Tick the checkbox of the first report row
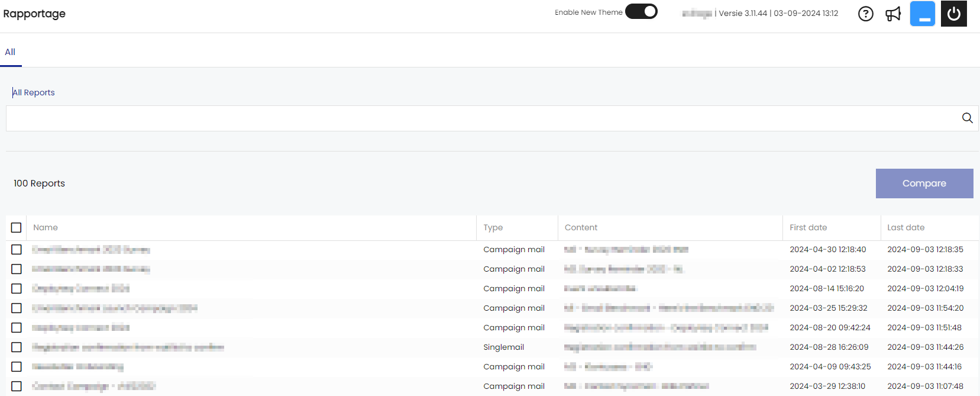The image size is (980, 396). point(17,250)
